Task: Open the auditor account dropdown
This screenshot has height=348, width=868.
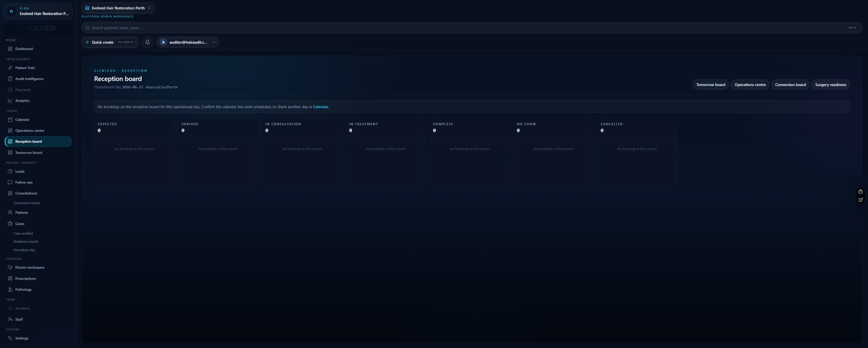Action: (187, 42)
